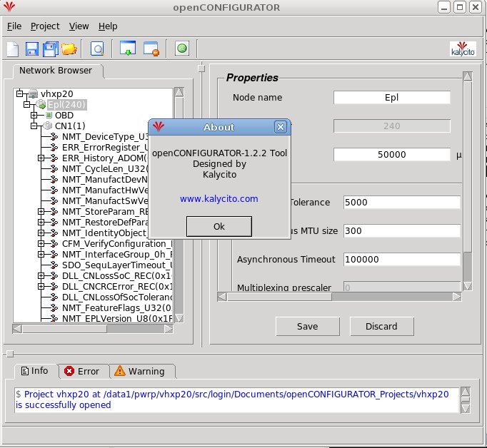487x448 pixels.
Task: Save project using the single floppy disk icon
Action: [x=31, y=49]
